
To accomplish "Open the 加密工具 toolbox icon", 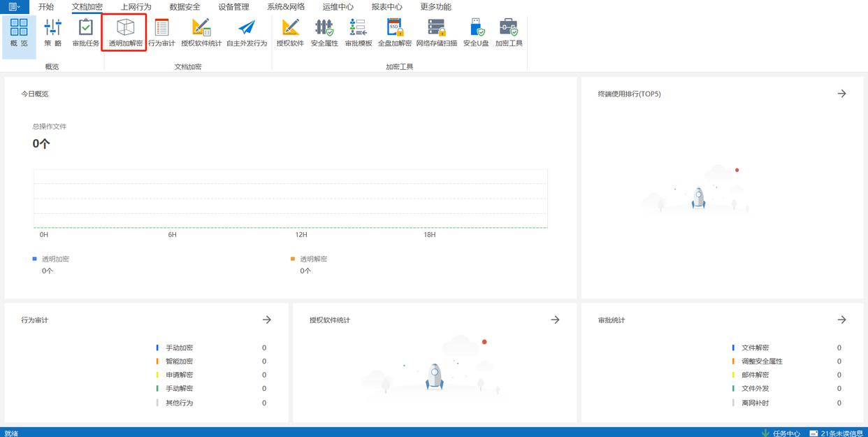I will 509,33.
